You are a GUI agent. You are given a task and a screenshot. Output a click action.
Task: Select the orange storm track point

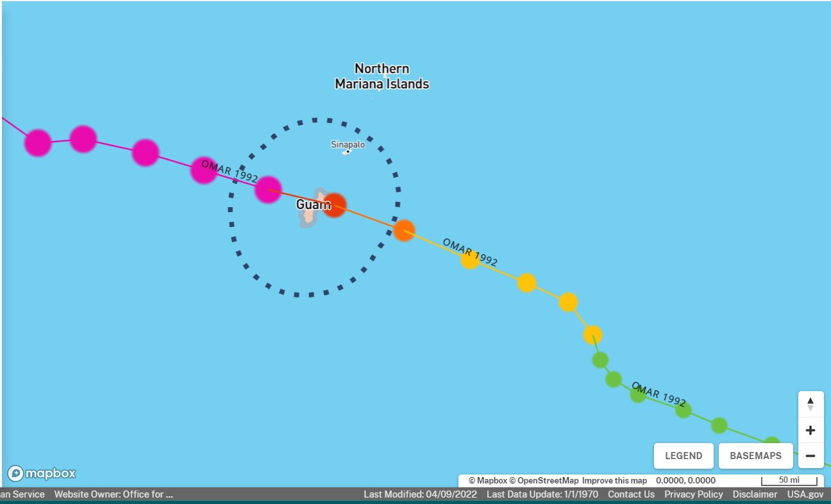click(x=404, y=230)
